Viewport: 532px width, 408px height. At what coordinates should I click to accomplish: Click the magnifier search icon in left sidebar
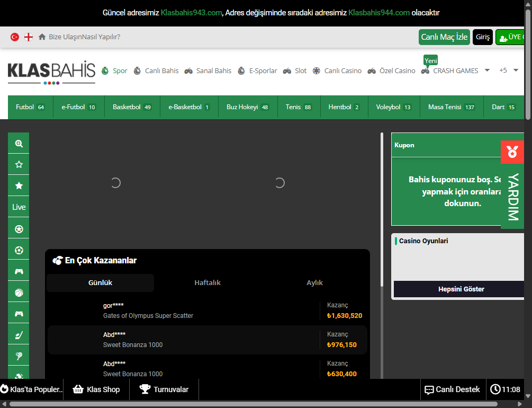tap(19, 143)
